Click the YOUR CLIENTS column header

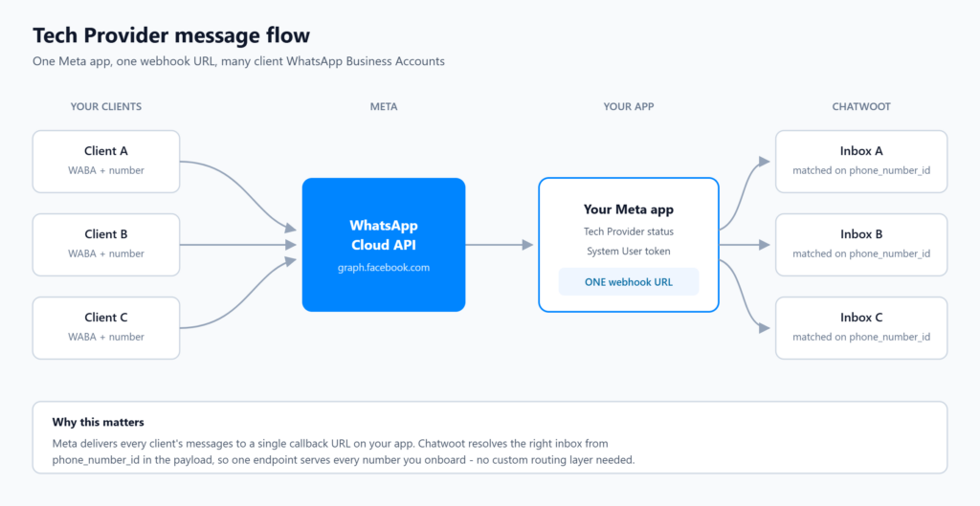point(106,106)
